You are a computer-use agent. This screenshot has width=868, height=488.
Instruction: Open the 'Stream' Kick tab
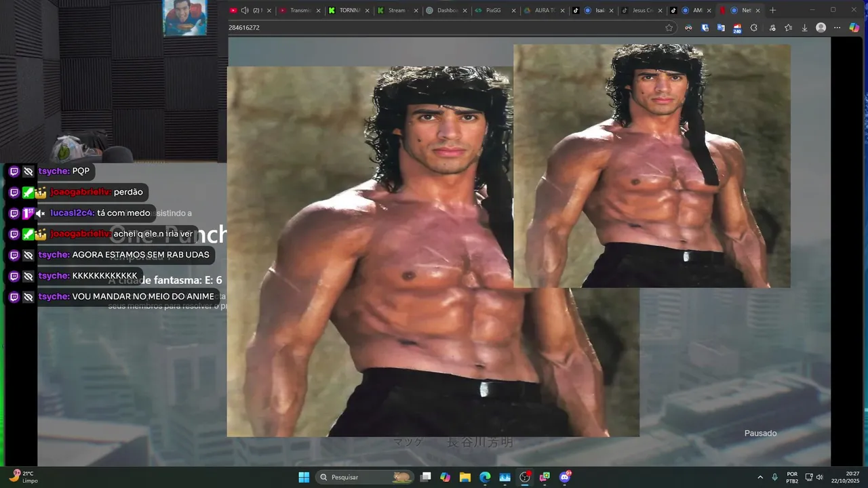398,11
